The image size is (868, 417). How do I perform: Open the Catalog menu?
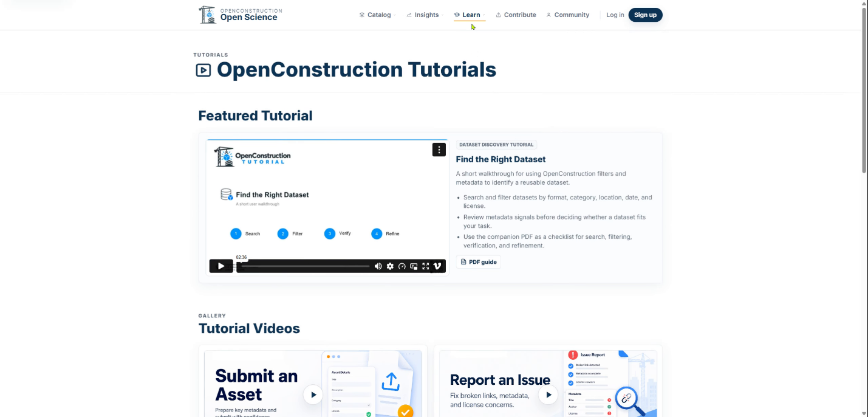(377, 15)
